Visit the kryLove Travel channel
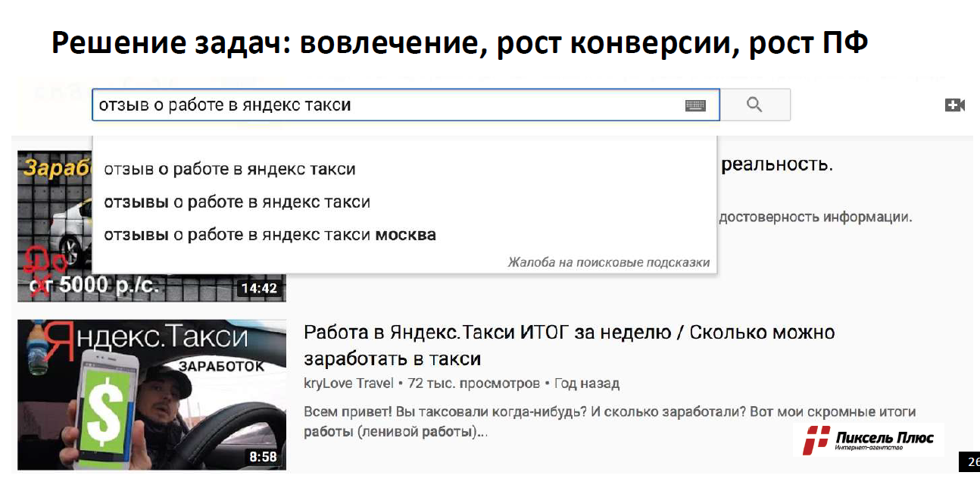The height and width of the screenshot is (491, 980). [x=348, y=383]
